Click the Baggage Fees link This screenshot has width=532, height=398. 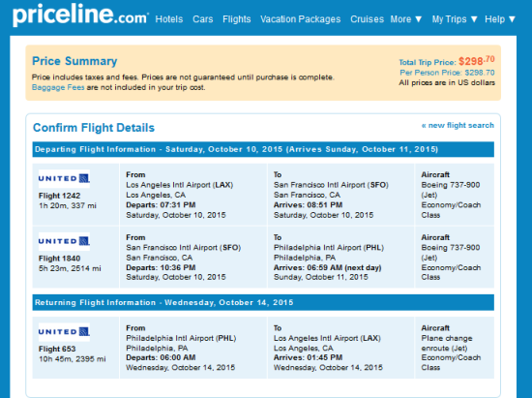click(58, 87)
